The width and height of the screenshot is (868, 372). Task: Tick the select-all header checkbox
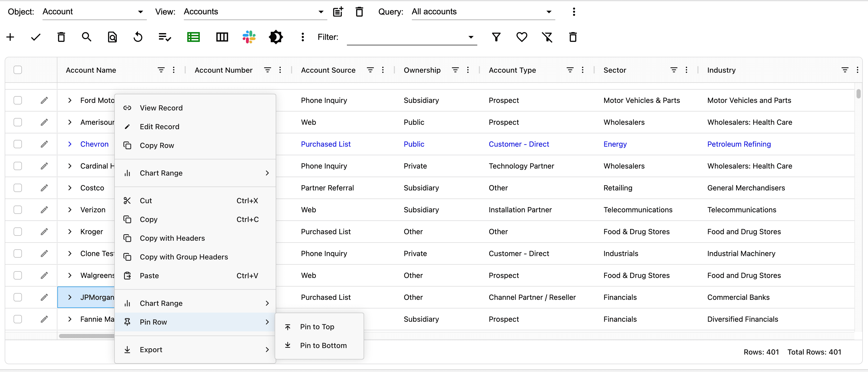tap(18, 70)
